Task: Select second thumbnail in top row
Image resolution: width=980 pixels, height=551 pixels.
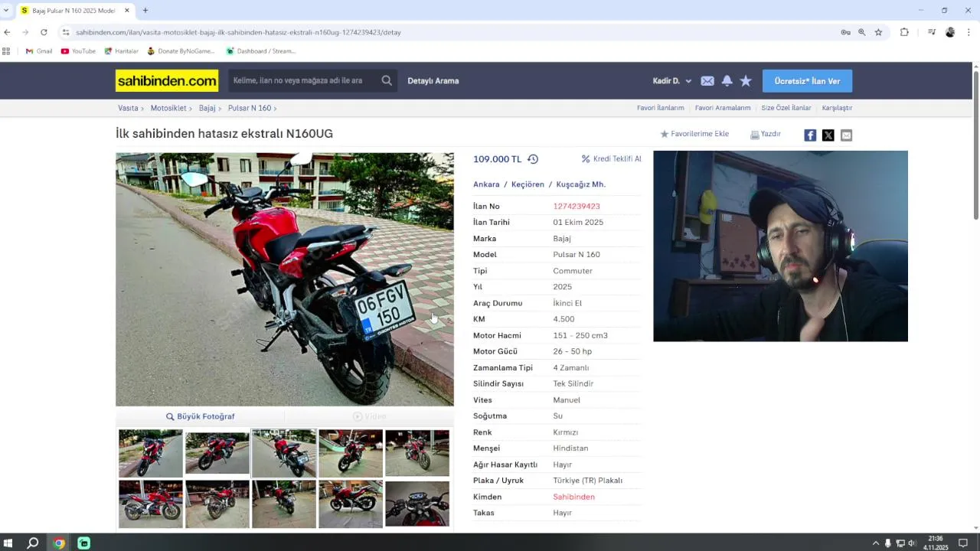Action: [x=217, y=454]
